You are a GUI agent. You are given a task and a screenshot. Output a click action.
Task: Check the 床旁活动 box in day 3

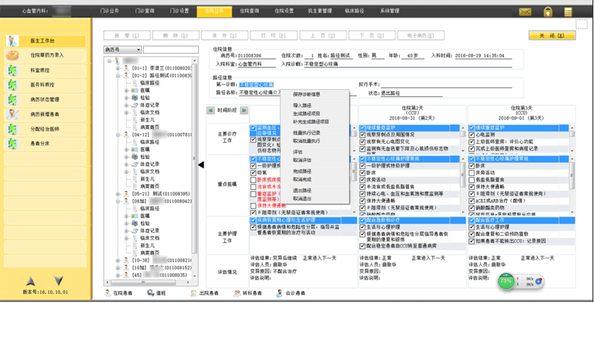point(472,173)
